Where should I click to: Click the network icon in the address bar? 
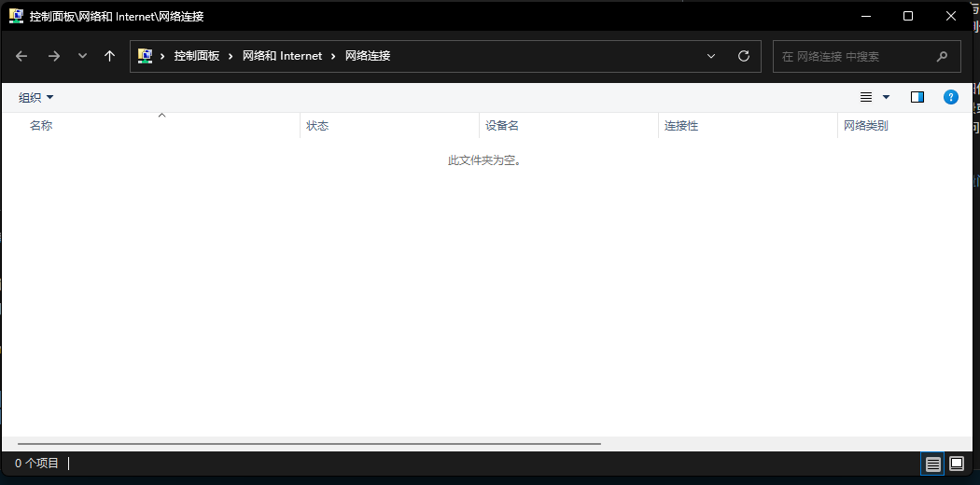(145, 56)
